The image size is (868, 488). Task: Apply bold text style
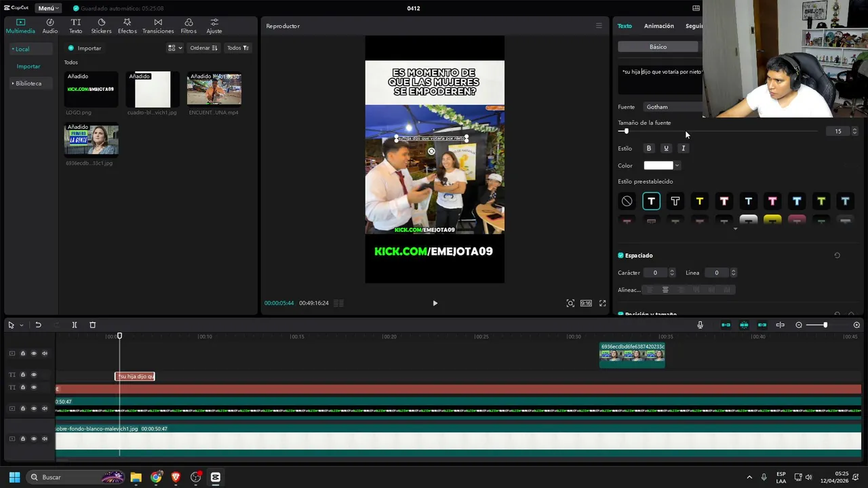pos(649,148)
